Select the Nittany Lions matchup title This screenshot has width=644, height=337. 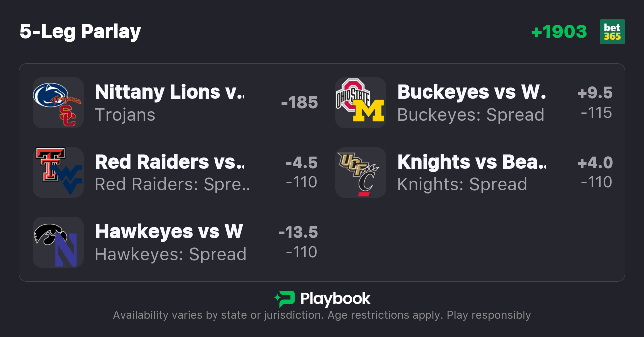coord(170,92)
